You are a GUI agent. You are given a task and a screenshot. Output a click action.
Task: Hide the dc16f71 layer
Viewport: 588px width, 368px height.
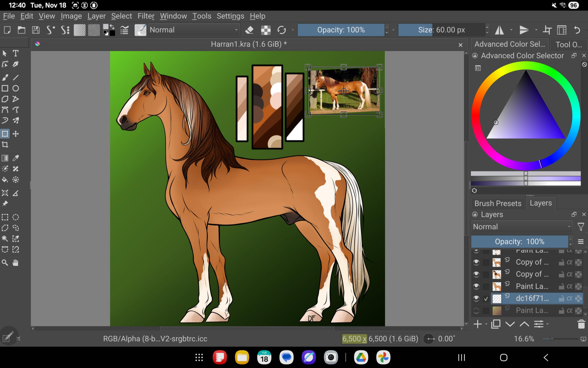[476, 298]
